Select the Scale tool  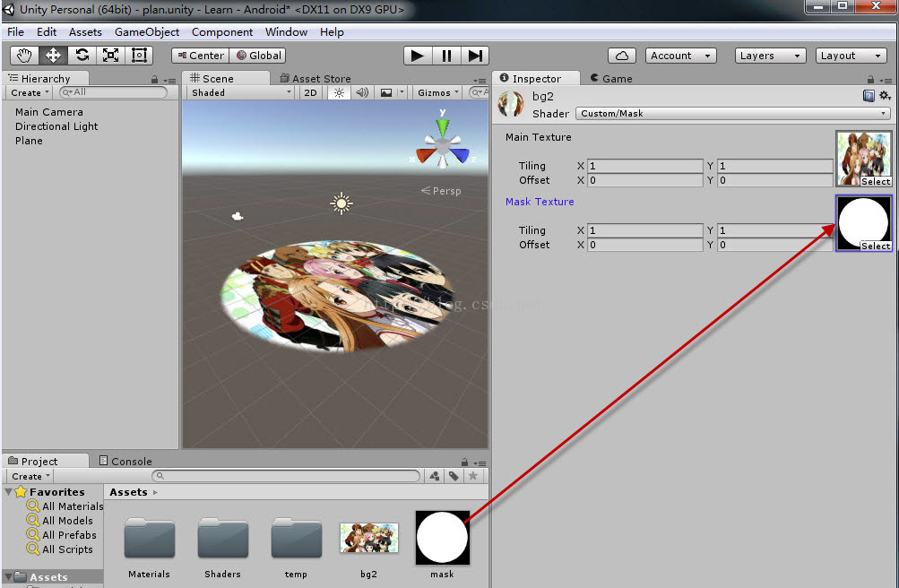[x=110, y=56]
